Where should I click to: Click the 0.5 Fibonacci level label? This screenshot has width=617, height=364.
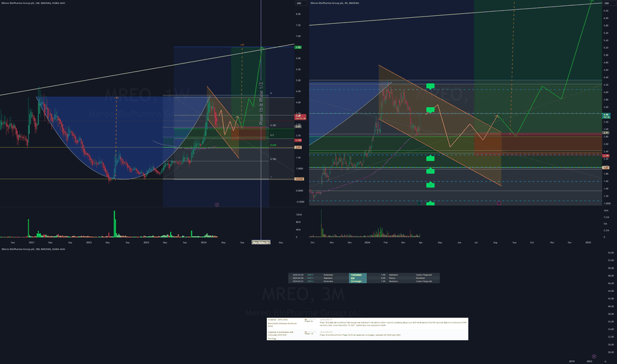click(x=272, y=136)
